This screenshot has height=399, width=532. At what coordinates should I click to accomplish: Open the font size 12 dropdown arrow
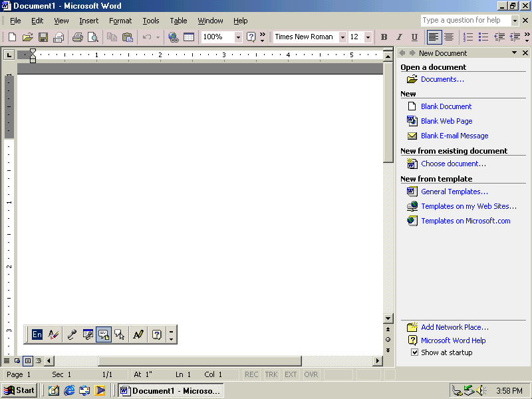click(x=368, y=37)
